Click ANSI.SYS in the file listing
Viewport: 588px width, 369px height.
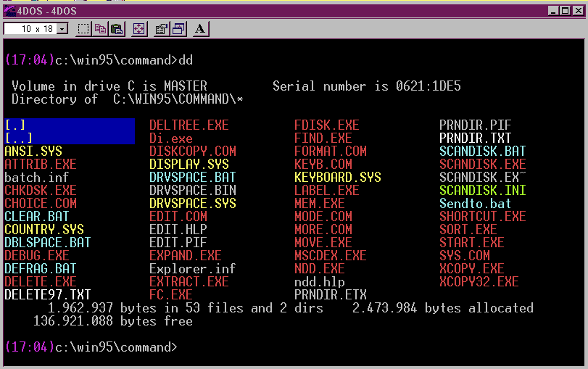point(33,151)
